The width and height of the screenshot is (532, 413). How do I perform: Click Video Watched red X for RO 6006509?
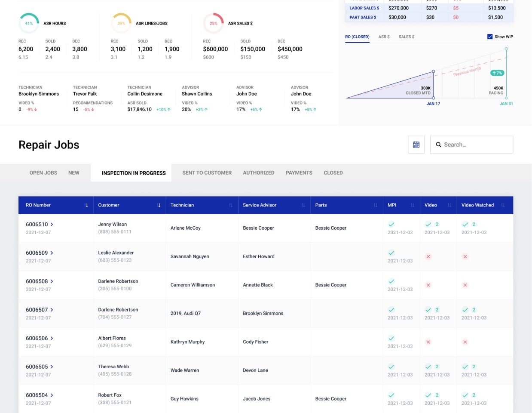coord(465,256)
